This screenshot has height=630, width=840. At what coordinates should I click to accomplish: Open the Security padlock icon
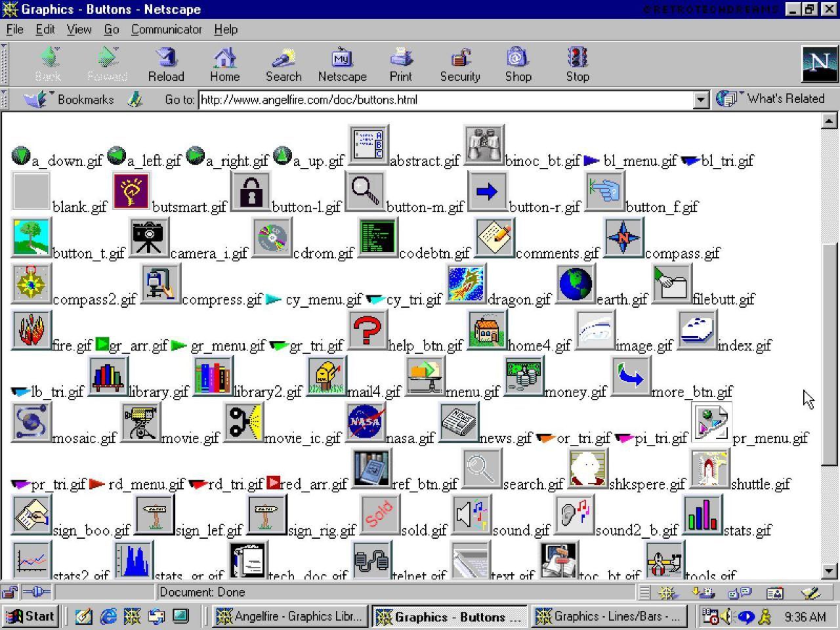point(460,59)
